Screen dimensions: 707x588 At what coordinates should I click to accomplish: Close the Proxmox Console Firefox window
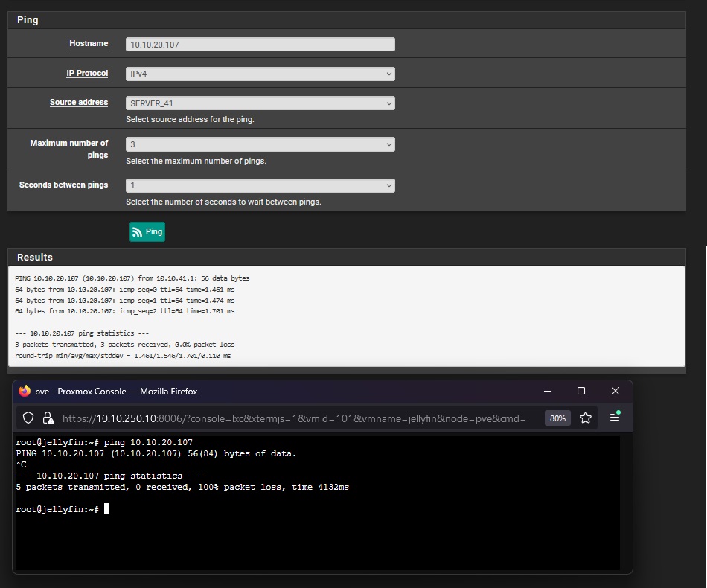(615, 392)
